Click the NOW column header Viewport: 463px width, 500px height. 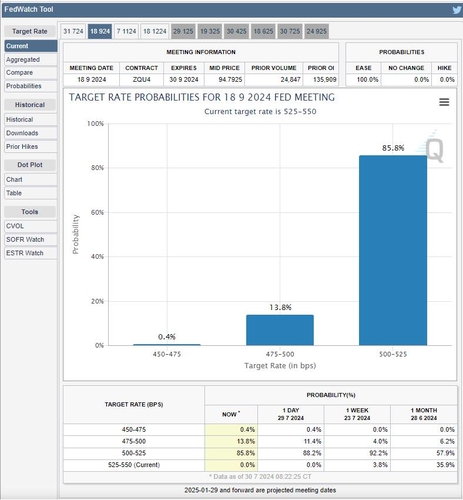(x=231, y=414)
